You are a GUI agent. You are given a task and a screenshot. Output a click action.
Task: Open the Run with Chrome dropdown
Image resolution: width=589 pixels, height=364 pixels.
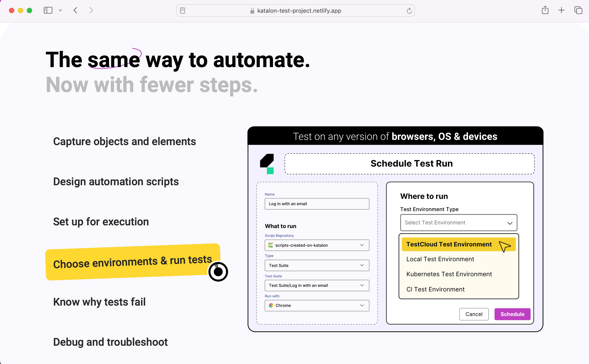(317, 305)
